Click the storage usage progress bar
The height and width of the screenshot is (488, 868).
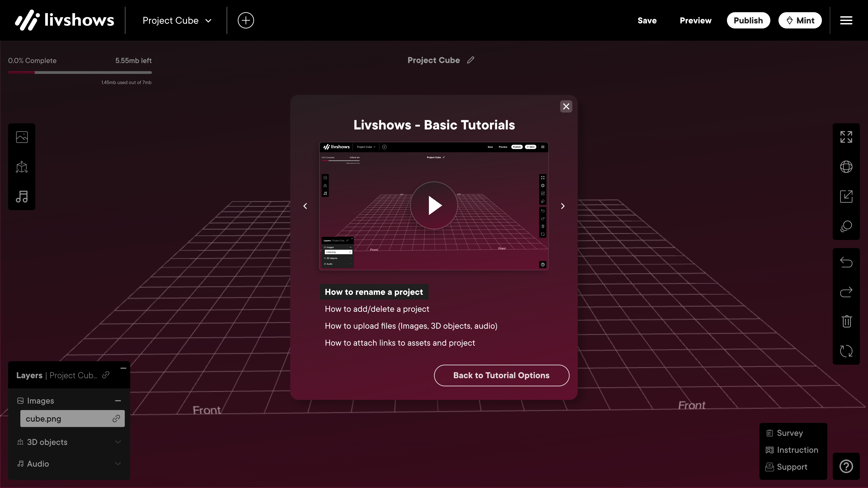coord(80,72)
